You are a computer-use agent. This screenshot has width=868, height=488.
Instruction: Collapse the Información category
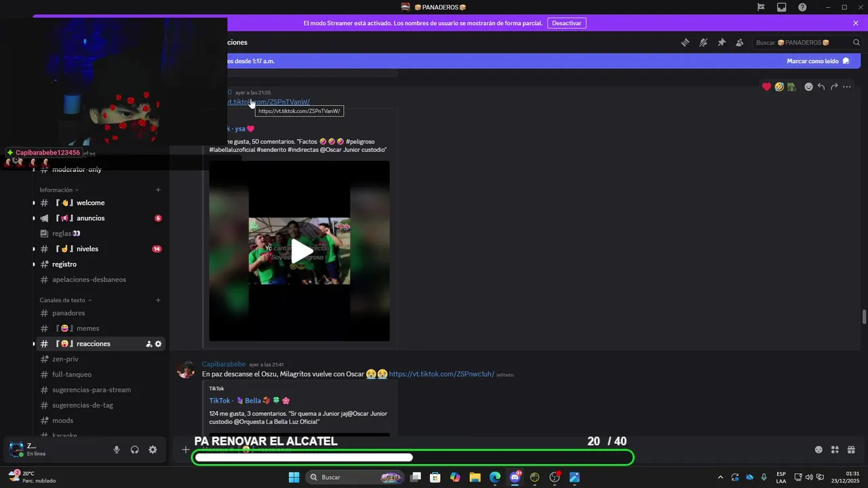[x=59, y=190]
